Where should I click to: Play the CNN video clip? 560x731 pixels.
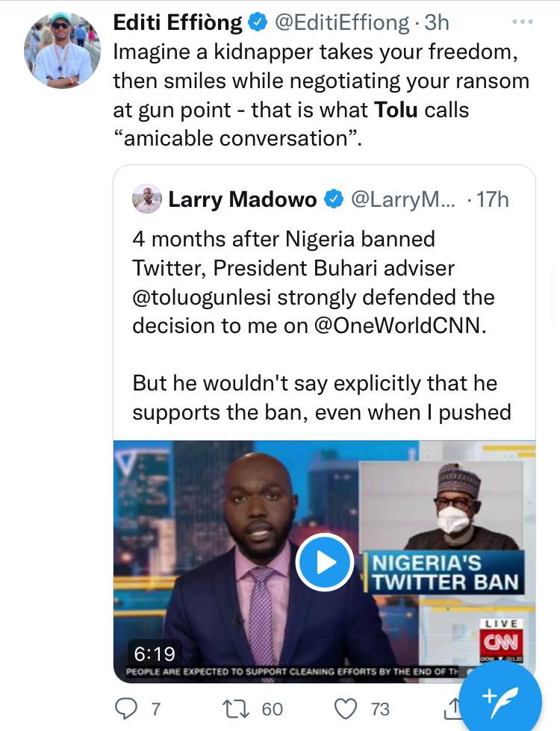tap(325, 562)
